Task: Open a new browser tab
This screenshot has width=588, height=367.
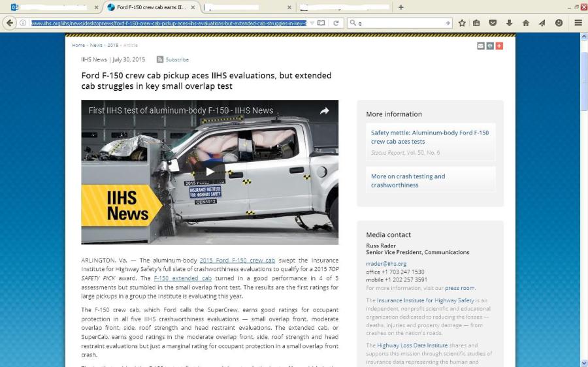Action: point(400,7)
